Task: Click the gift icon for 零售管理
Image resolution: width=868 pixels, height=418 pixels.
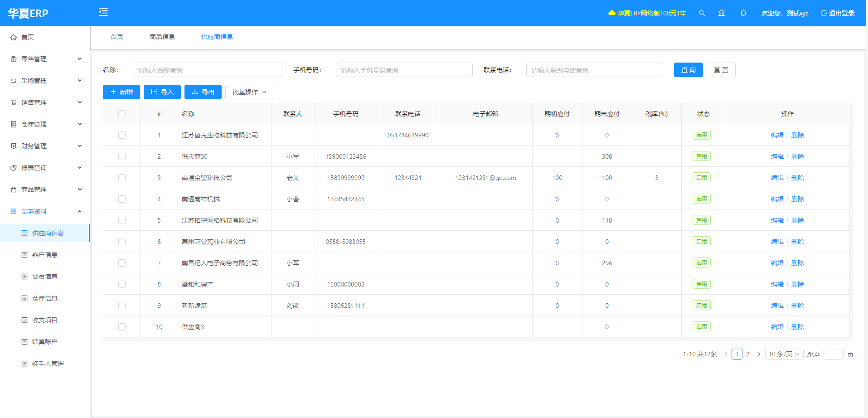Action: 14,59
